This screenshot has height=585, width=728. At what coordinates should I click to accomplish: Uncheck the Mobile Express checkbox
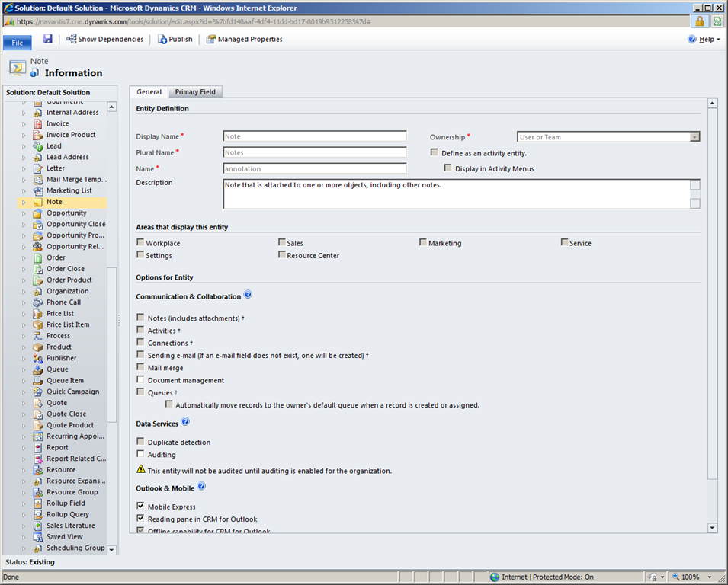click(x=140, y=506)
